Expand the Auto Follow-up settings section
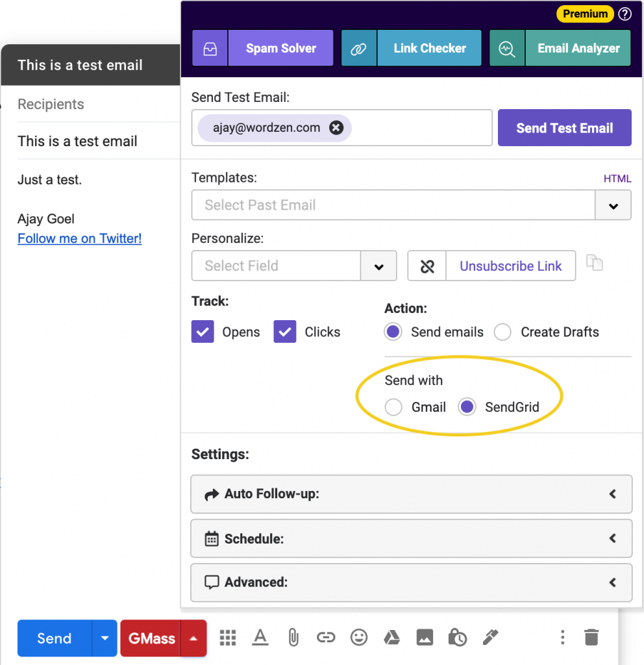 (411, 494)
